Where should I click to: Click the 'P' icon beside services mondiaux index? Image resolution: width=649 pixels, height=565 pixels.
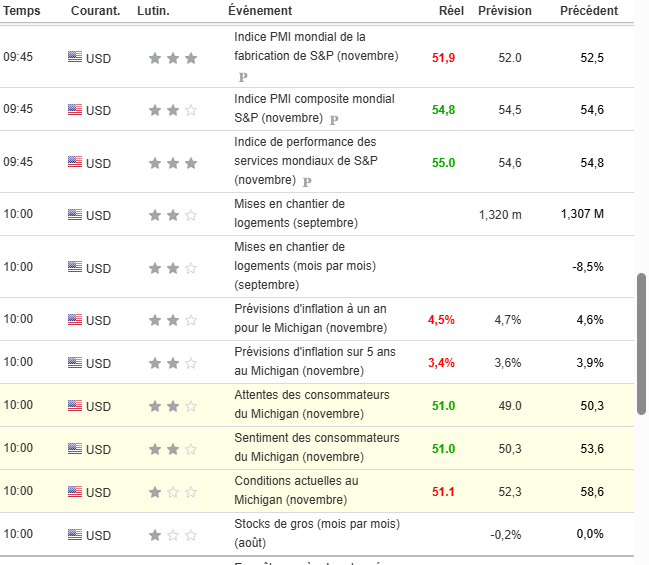click(307, 181)
